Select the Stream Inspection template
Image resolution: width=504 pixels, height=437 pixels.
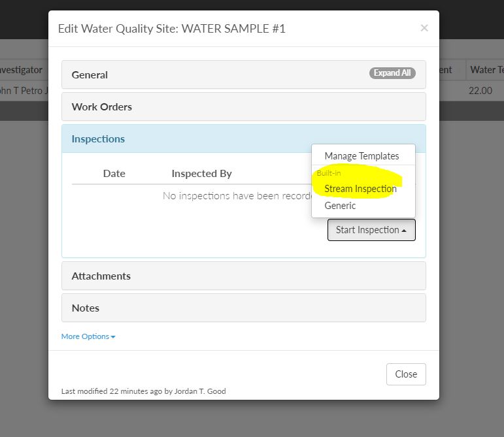(x=360, y=189)
